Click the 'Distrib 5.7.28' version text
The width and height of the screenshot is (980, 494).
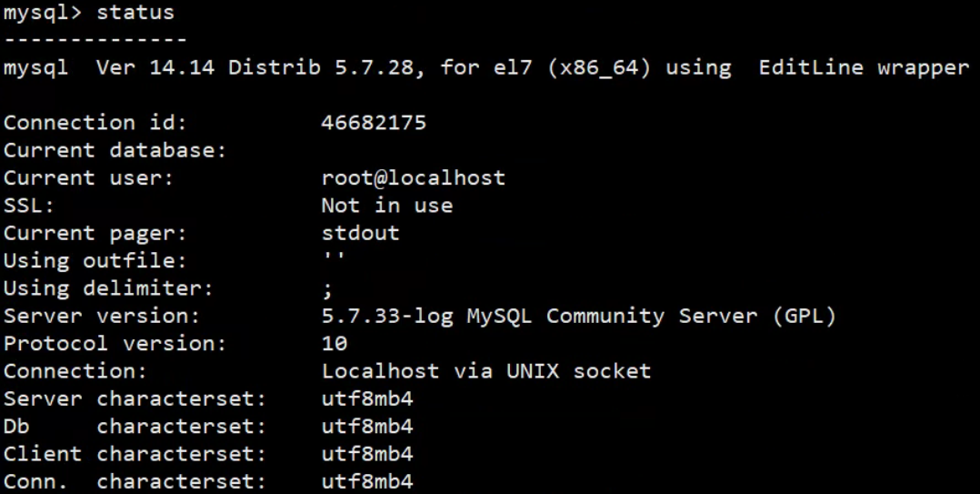coord(321,67)
